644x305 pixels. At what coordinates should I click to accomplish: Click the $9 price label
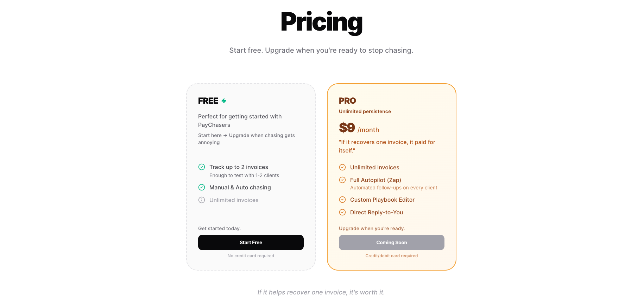pyautogui.click(x=347, y=128)
